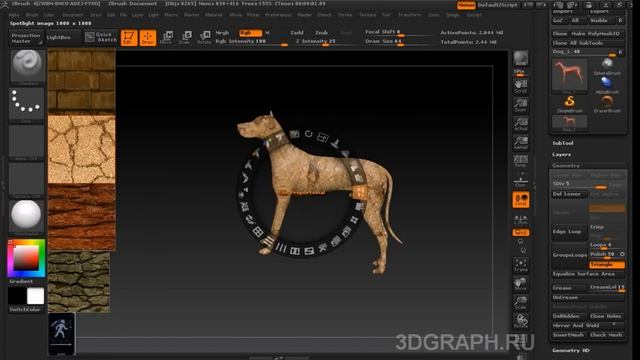Click the Del Lower button

click(569, 194)
